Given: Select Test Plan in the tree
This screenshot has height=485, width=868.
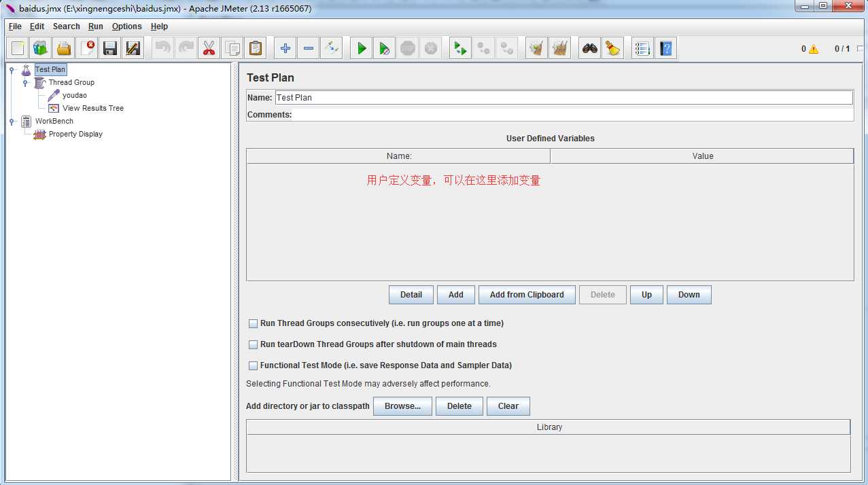Looking at the screenshot, I should pyautogui.click(x=50, y=69).
